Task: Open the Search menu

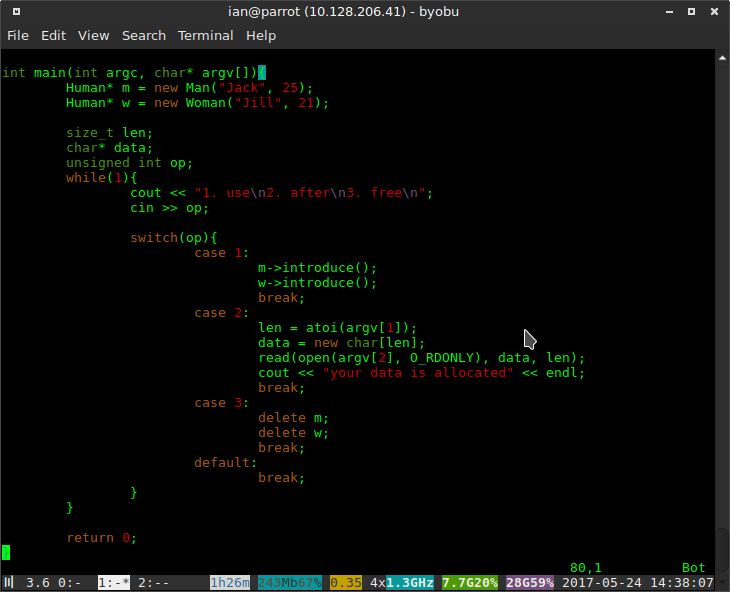Action: [144, 36]
